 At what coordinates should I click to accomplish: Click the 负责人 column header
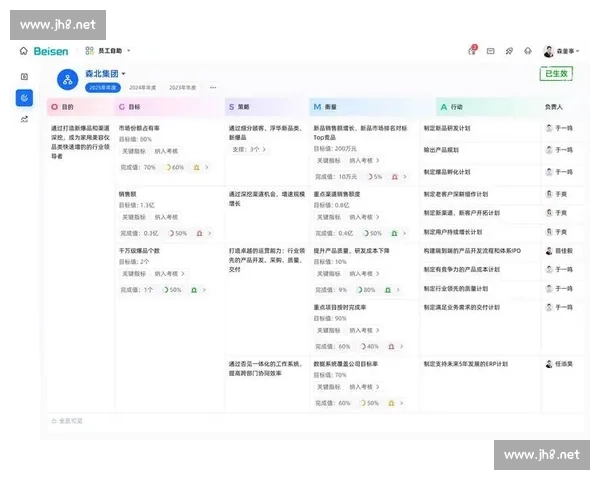tap(554, 107)
